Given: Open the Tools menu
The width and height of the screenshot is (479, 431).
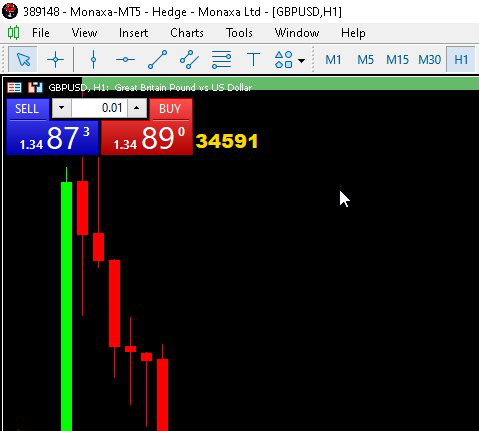Looking at the screenshot, I should coord(239,33).
